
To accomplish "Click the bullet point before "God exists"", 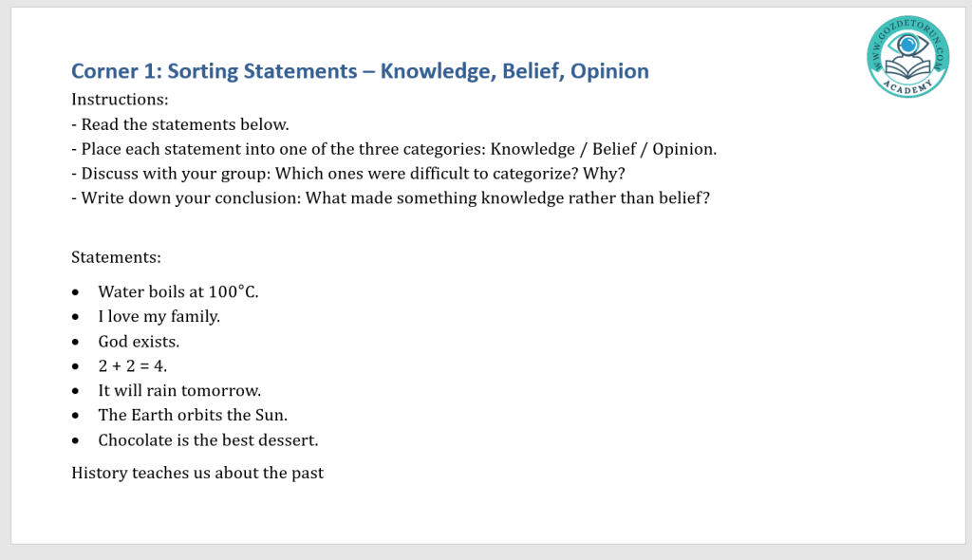I will (x=76, y=342).
